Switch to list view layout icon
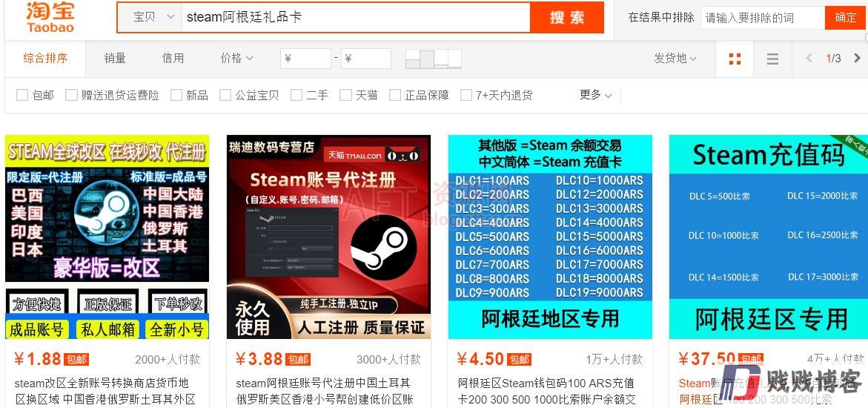The height and width of the screenshot is (408, 868). [x=772, y=59]
